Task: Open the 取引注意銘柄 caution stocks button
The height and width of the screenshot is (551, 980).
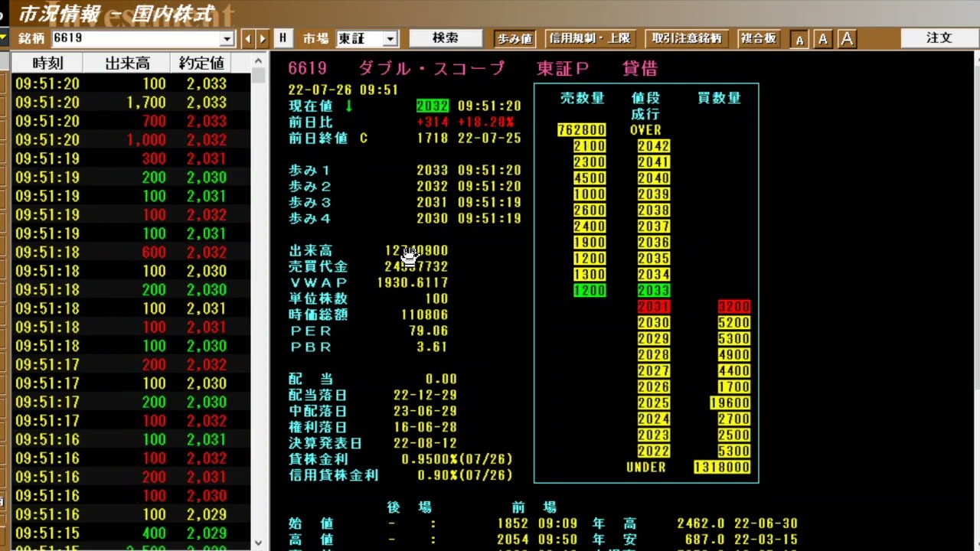Action: (686, 38)
